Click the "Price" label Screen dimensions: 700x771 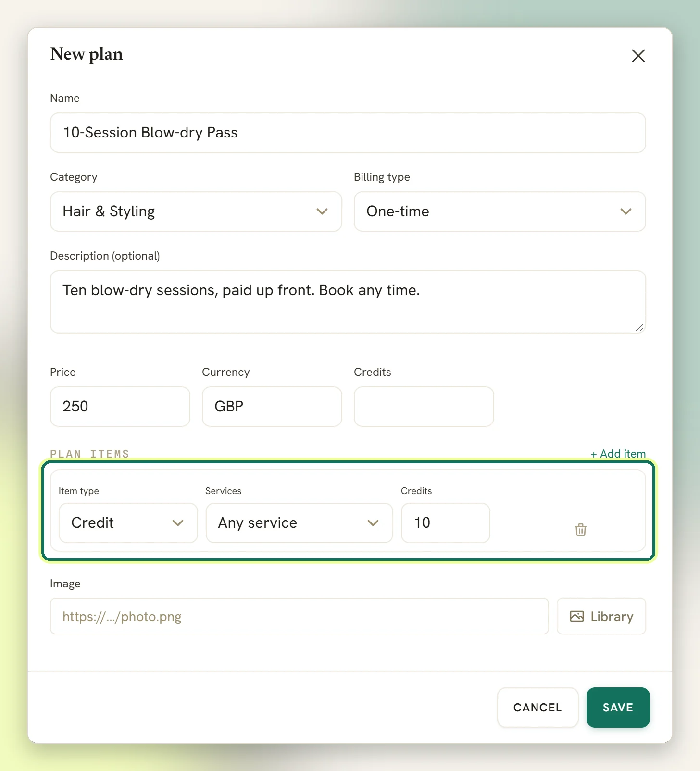[x=62, y=372]
